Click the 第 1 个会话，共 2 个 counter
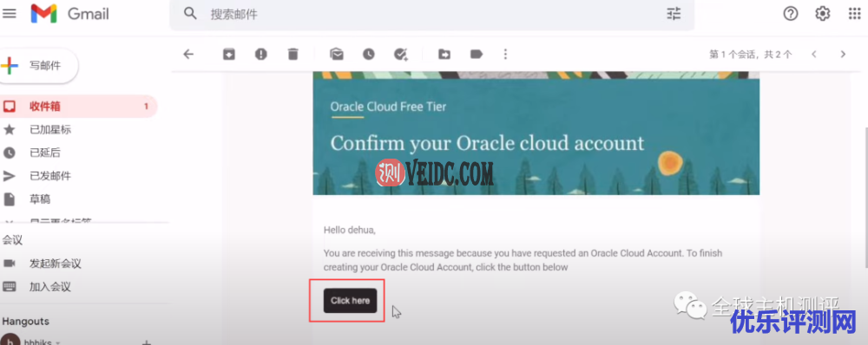 tap(751, 55)
